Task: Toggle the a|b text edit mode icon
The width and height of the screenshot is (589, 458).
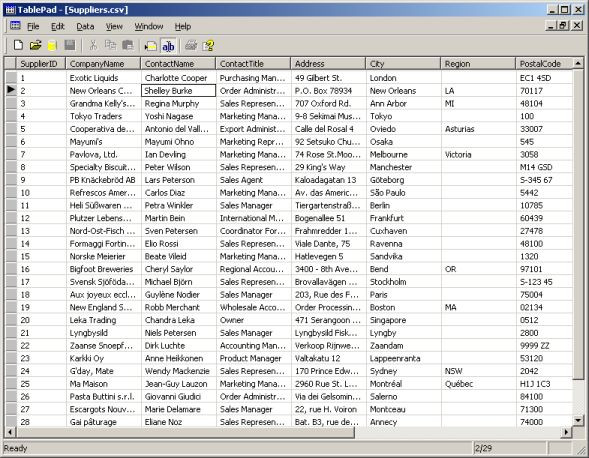Action: pyautogui.click(x=168, y=46)
